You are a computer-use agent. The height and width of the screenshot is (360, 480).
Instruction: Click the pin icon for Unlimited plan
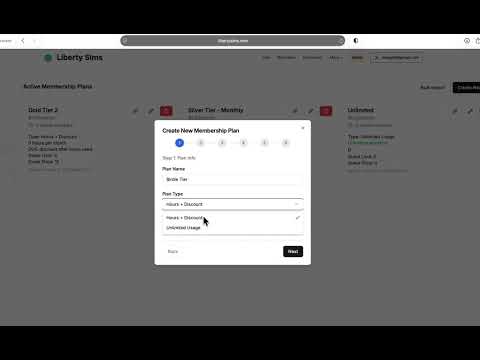[x=454, y=111]
